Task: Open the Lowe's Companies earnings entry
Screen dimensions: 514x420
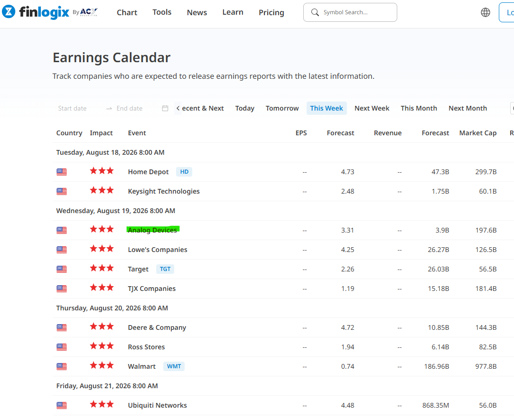Action: pos(158,250)
